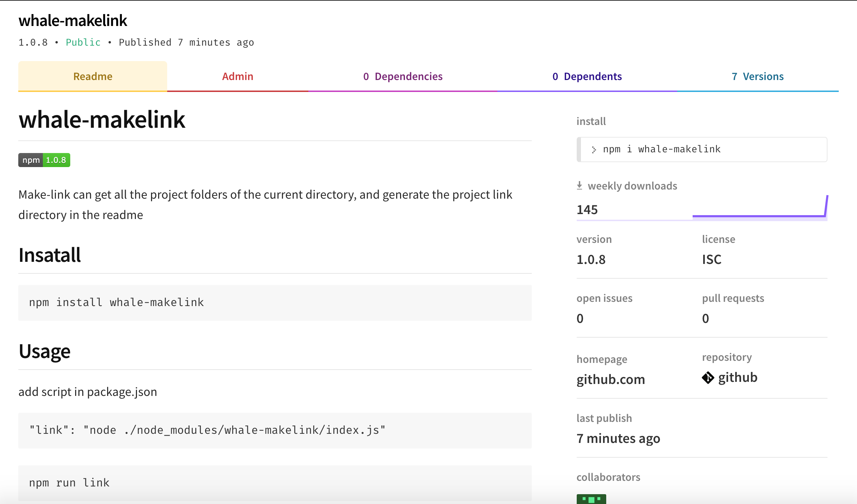
Task: View the 0 Dependents tab
Action: (x=587, y=76)
